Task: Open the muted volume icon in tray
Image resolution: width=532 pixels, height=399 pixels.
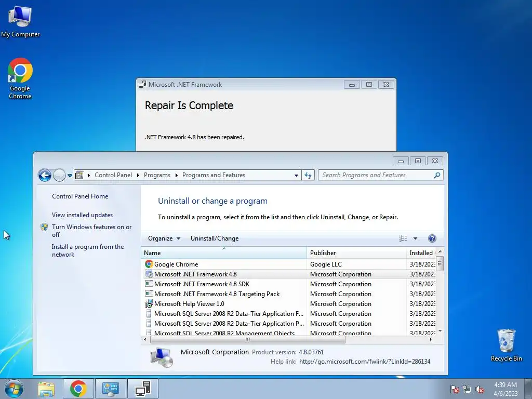Action: (480, 389)
